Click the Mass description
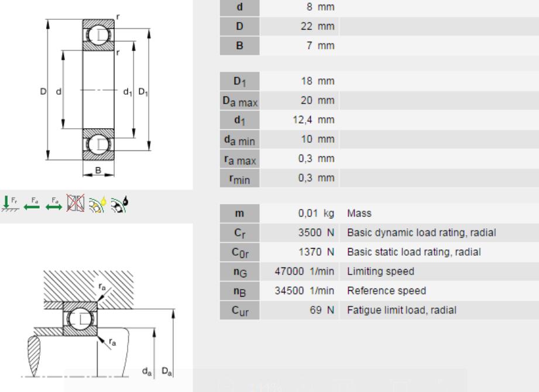539x392 pixels. [359, 214]
